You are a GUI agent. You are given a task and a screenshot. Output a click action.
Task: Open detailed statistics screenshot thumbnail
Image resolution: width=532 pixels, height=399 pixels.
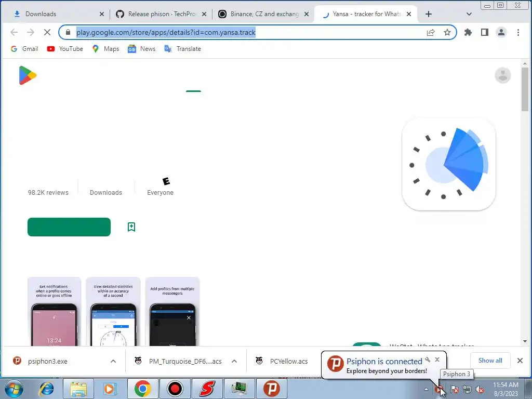pyautogui.click(x=113, y=312)
